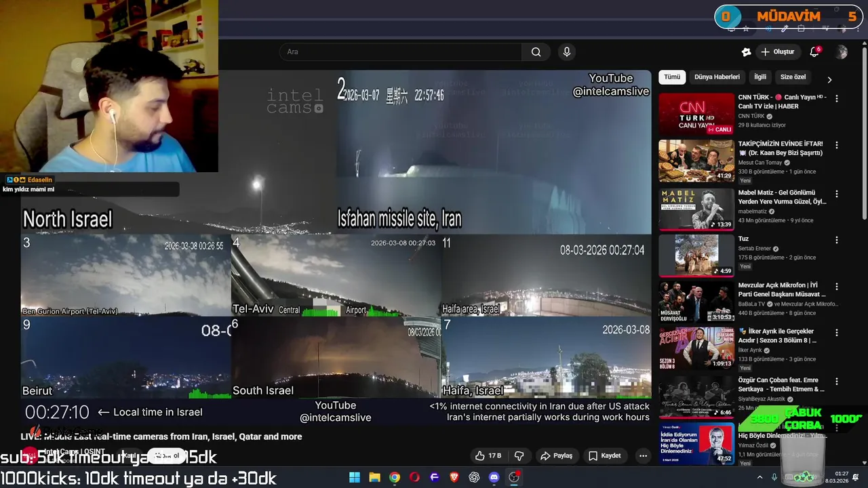The width and height of the screenshot is (868, 488).
Task: Open mabelmatiz channel link
Action: (753, 211)
